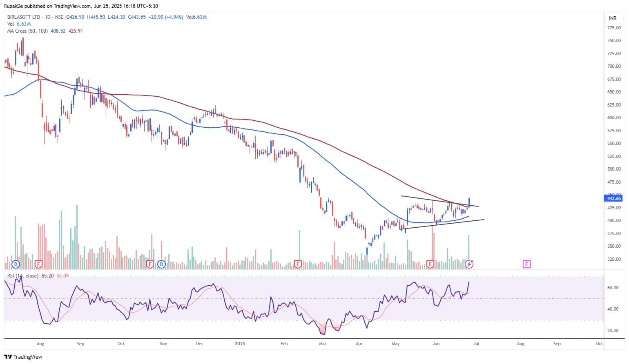Click the RSI (14, close) indicator legend
Screen dimensions: 629x364
point(23,276)
